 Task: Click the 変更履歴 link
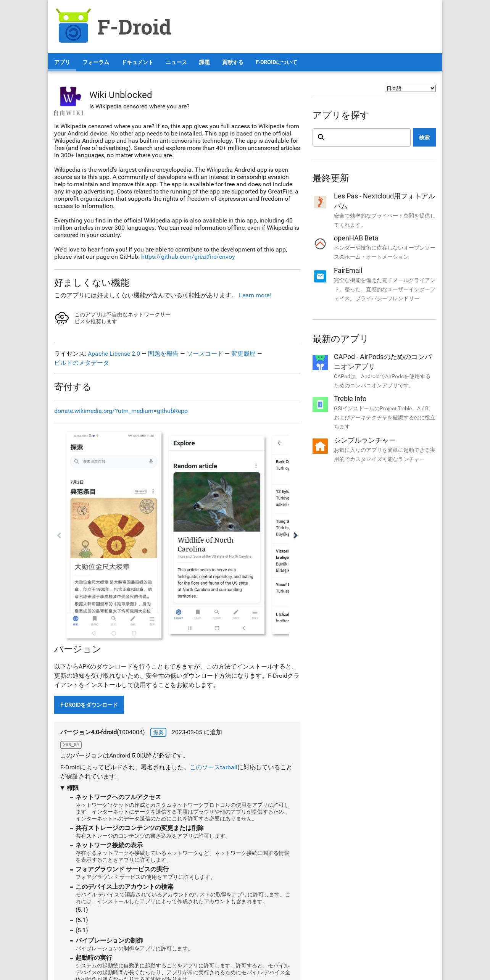click(x=243, y=354)
